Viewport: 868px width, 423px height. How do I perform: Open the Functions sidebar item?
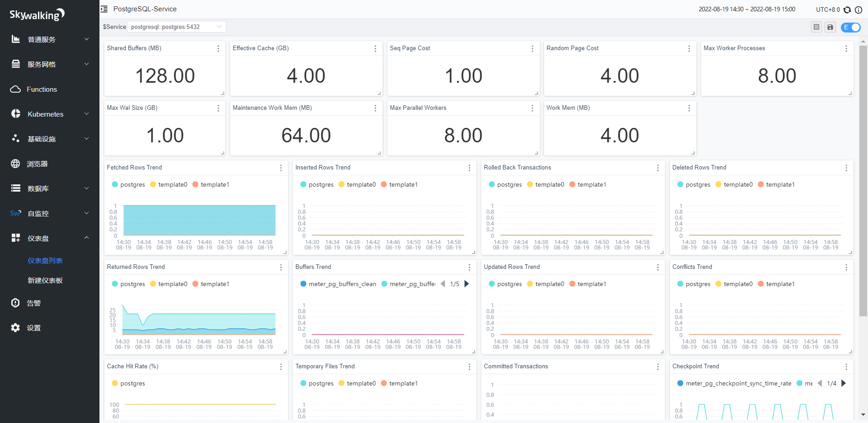(50, 89)
